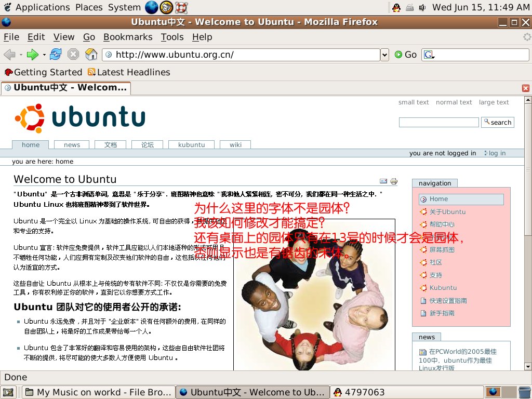Switch to the kubuntu site tab
The image size is (532, 399).
tap(191, 145)
